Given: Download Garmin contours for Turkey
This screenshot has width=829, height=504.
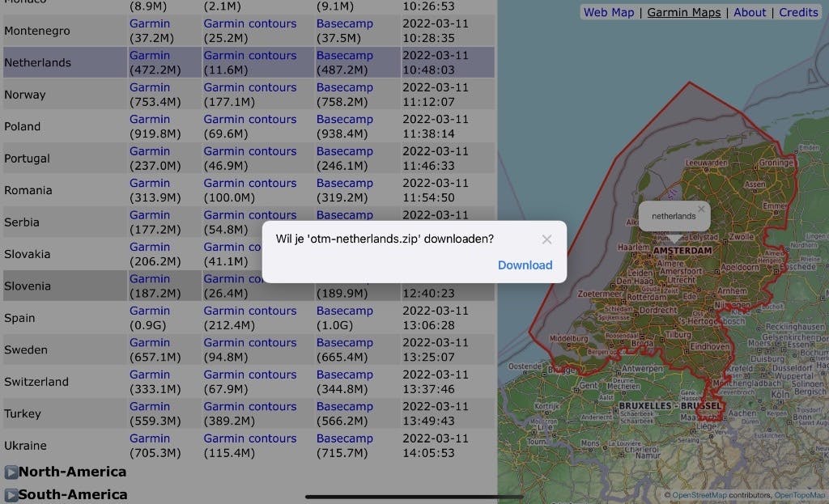Looking at the screenshot, I should point(250,407).
